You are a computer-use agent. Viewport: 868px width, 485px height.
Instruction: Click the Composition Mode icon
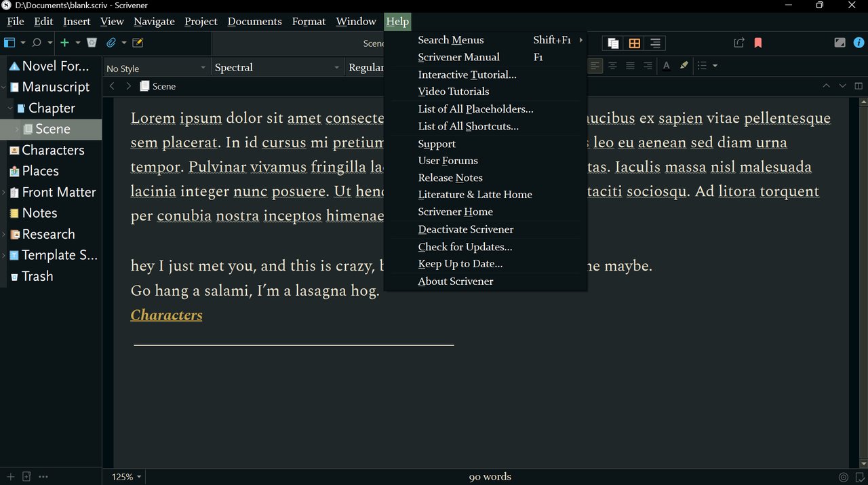840,42
